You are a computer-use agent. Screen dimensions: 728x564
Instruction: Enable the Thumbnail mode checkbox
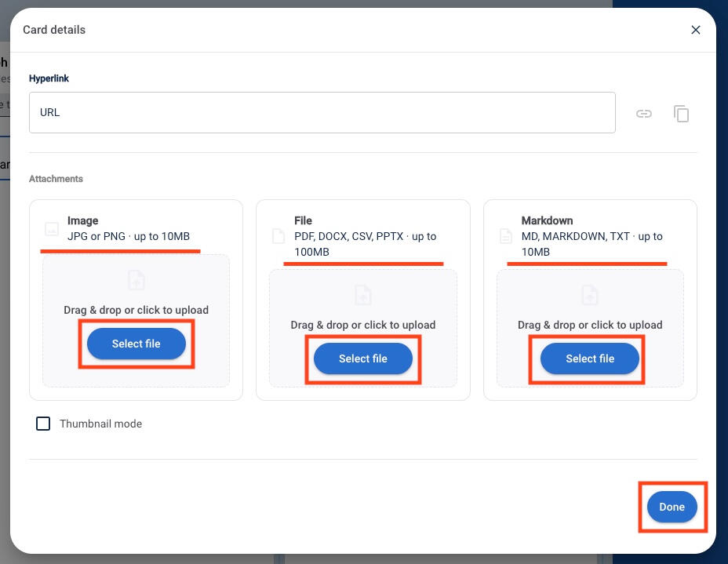pyautogui.click(x=44, y=424)
